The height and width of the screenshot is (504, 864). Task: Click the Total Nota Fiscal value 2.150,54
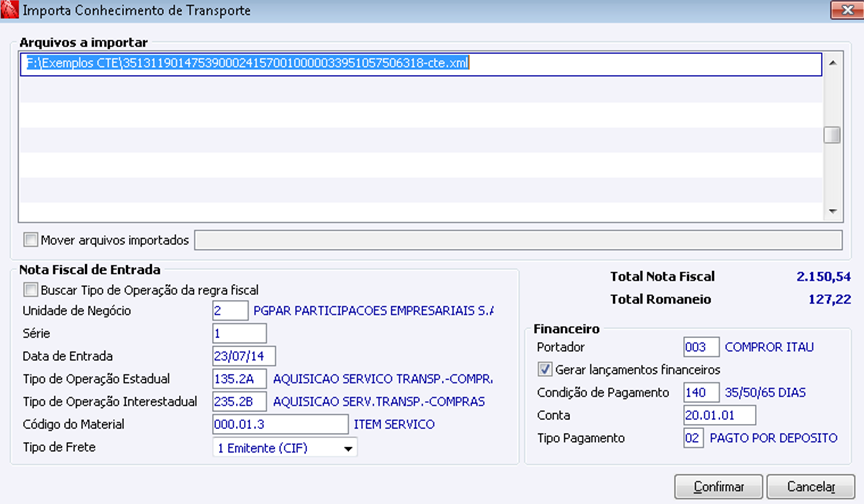[x=823, y=277]
